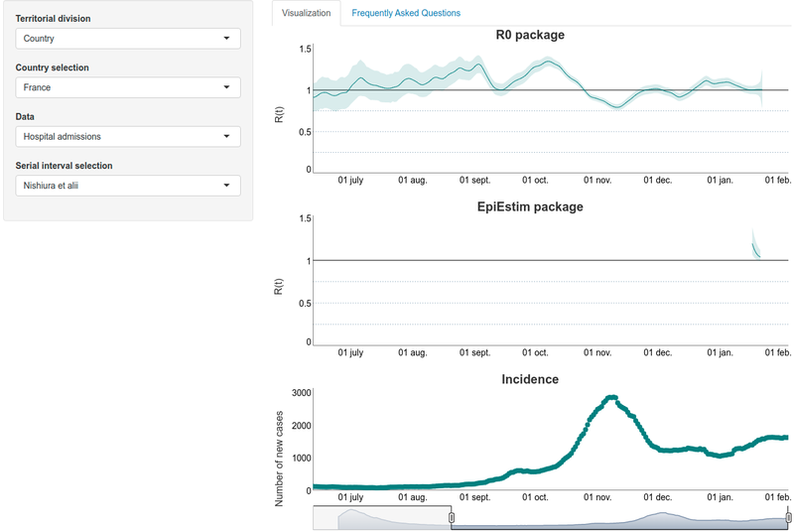Click the Incidence chart title
This screenshot has width=794, height=532.
[x=530, y=379]
